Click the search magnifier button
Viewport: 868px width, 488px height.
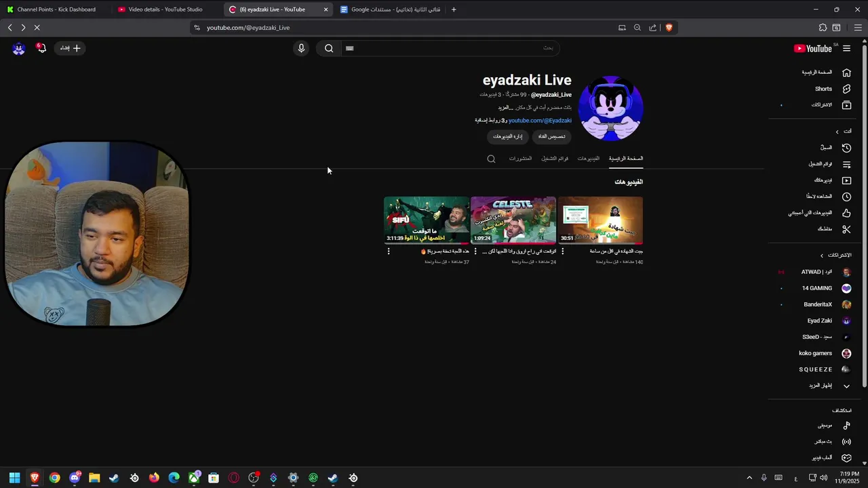329,48
